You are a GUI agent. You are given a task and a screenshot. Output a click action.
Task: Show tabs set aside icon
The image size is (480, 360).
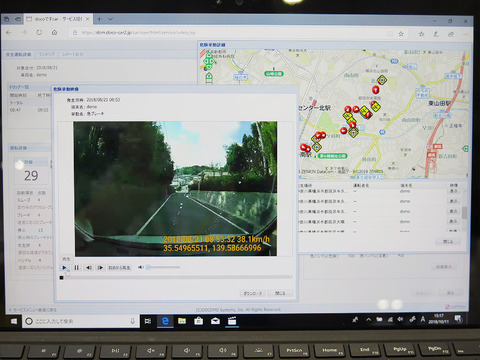[6, 19]
